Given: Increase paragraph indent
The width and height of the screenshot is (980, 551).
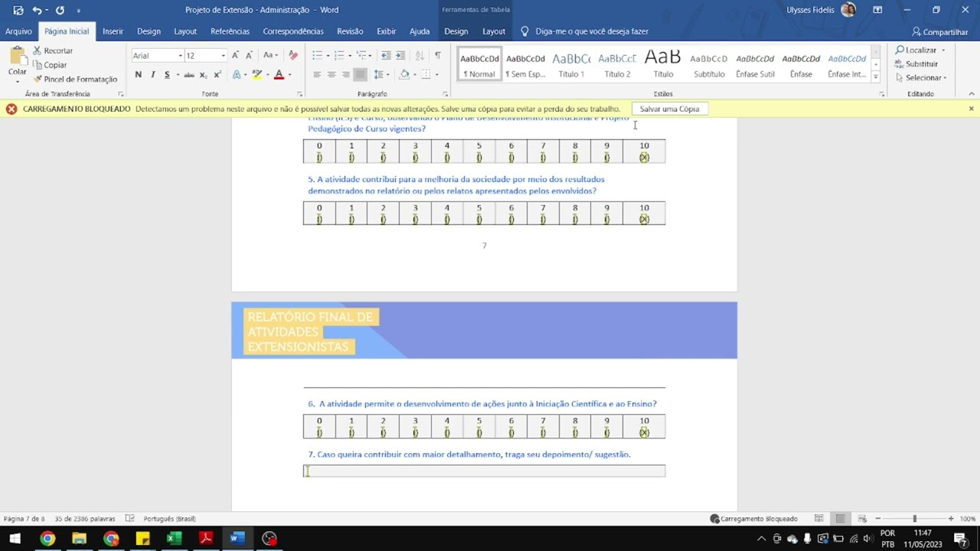Looking at the screenshot, I should tap(400, 55).
